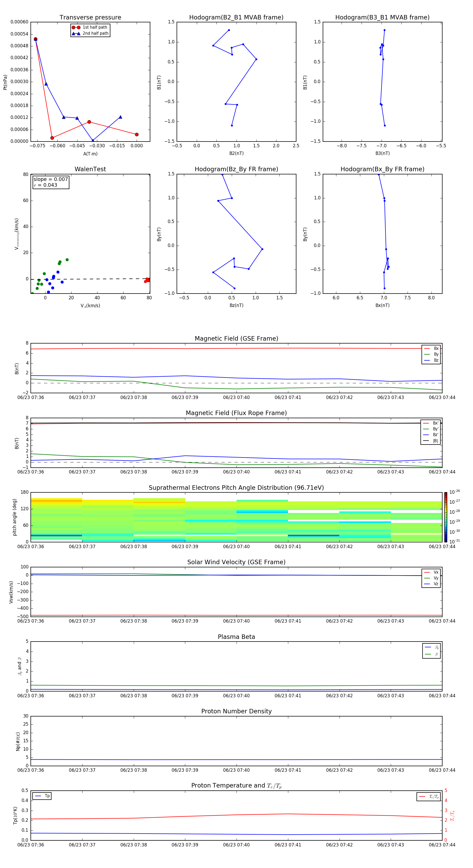
Task: Click the 'pitch angle (deg)' y-axis label
Action: pyautogui.click(x=14, y=517)
